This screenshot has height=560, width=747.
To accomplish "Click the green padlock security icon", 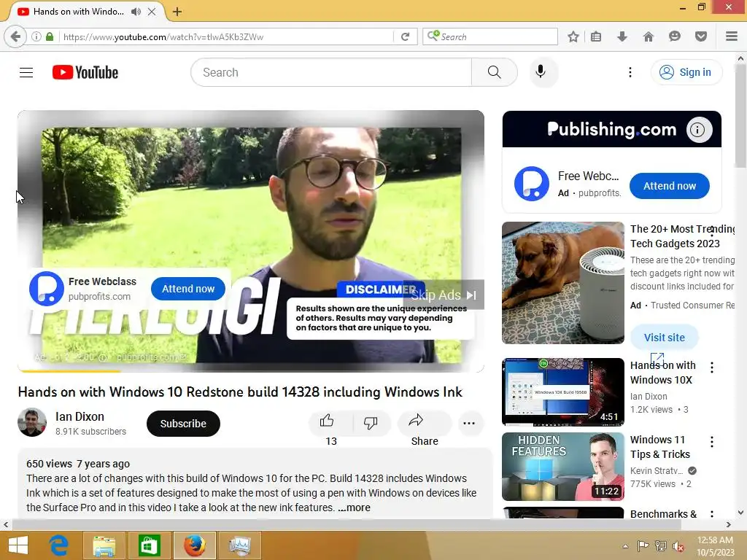I will click(50, 36).
